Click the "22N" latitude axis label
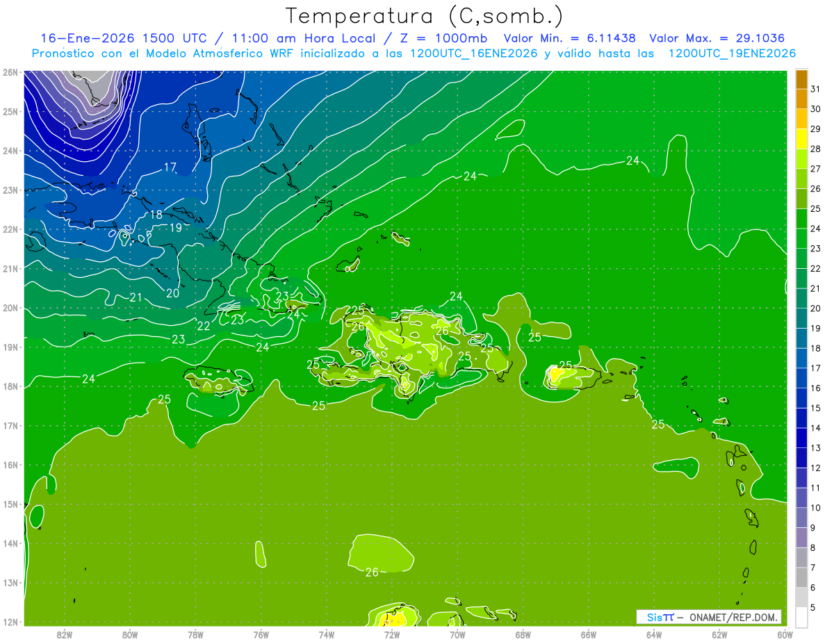The height and width of the screenshot is (644, 834). (10, 229)
